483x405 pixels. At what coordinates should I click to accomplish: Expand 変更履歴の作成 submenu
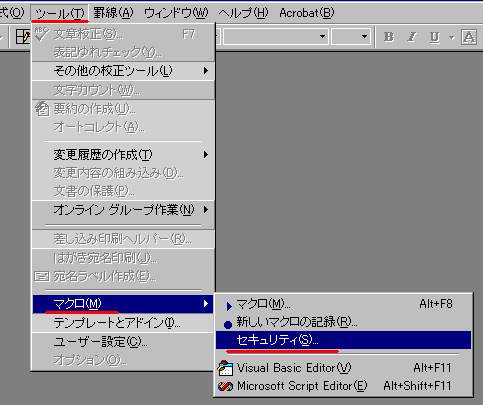123,155
